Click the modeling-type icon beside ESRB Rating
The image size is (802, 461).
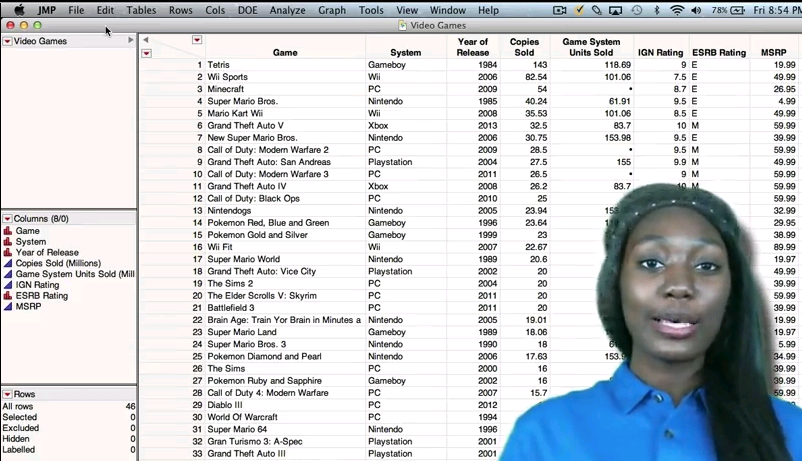tap(8, 296)
